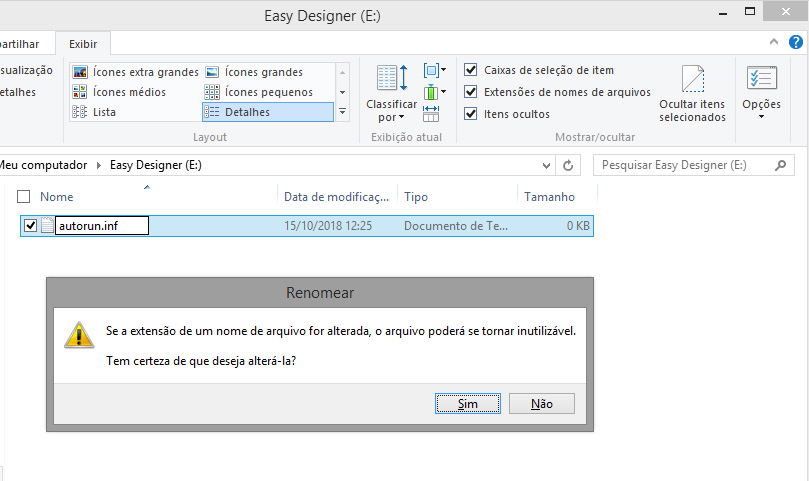Click the size all columns to fit icon

[431, 114]
